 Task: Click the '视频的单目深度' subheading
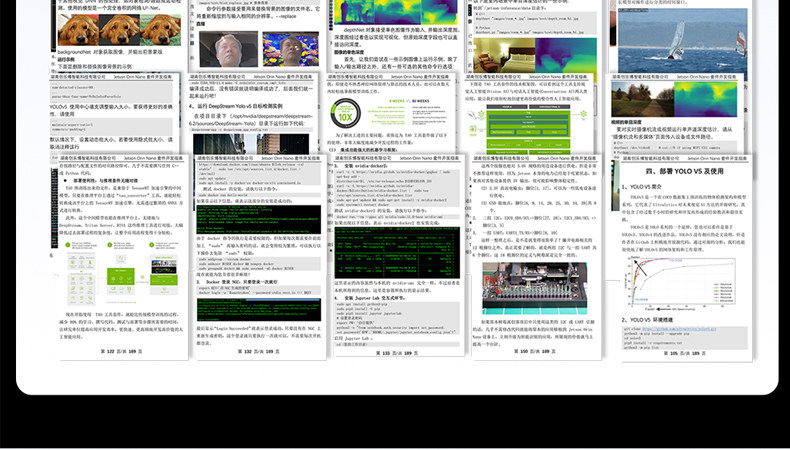click(627, 122)
